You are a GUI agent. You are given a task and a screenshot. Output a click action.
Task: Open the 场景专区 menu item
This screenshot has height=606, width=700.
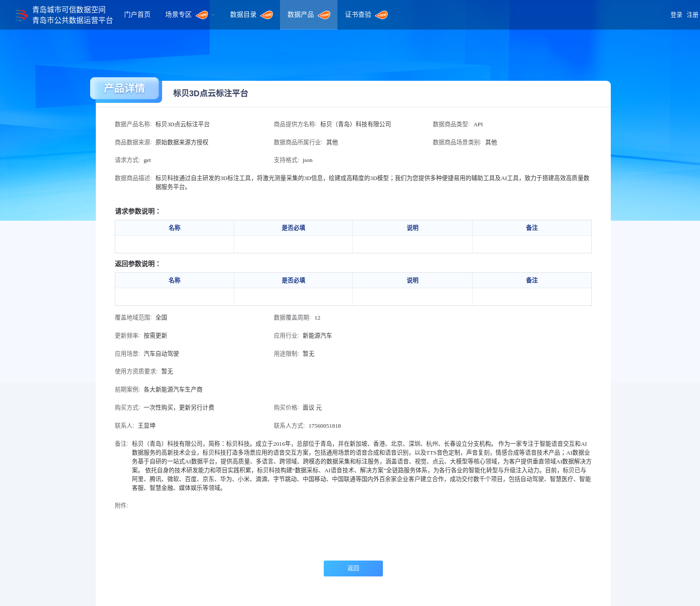178,15
